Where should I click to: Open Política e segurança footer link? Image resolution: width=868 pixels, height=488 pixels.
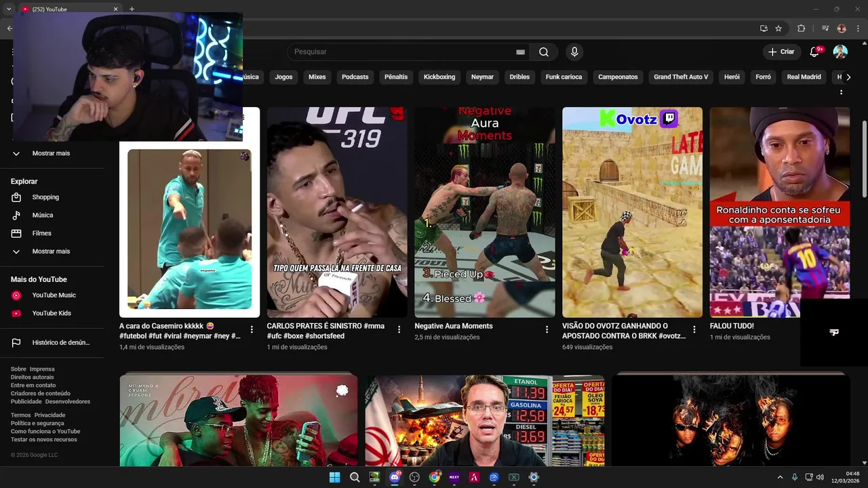[37, 424]
